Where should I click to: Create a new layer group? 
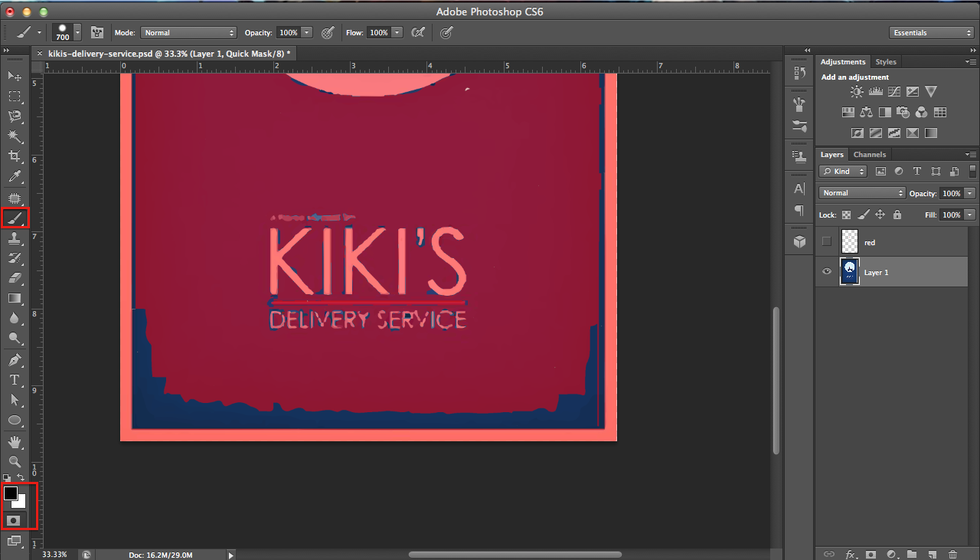click(x=911, y=554)
